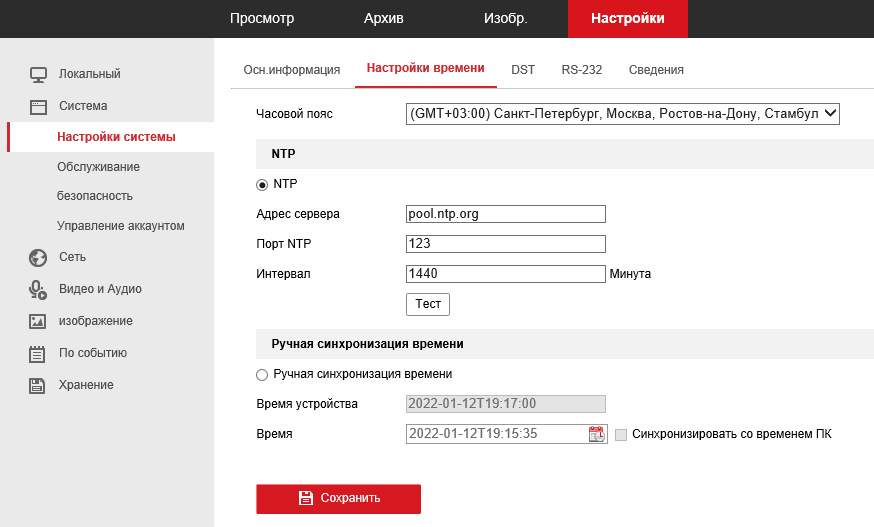Image resolution: width=874 pixels, height=527 pixels.
Task: Open По событию in the sidebar
Action: [93, 353]
